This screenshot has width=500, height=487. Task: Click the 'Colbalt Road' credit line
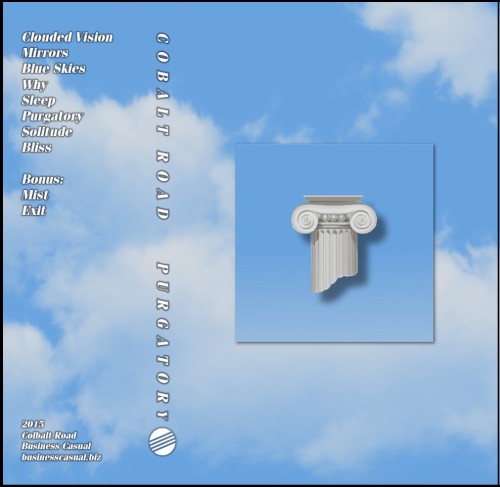(x=49, y=435)
